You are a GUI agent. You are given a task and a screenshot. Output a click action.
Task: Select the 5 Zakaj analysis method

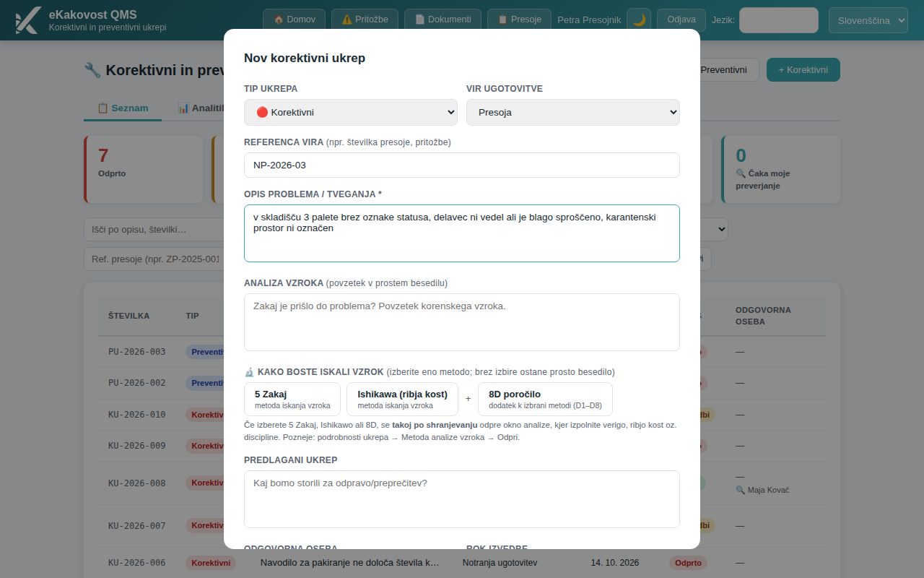click(x=292, y=400)
